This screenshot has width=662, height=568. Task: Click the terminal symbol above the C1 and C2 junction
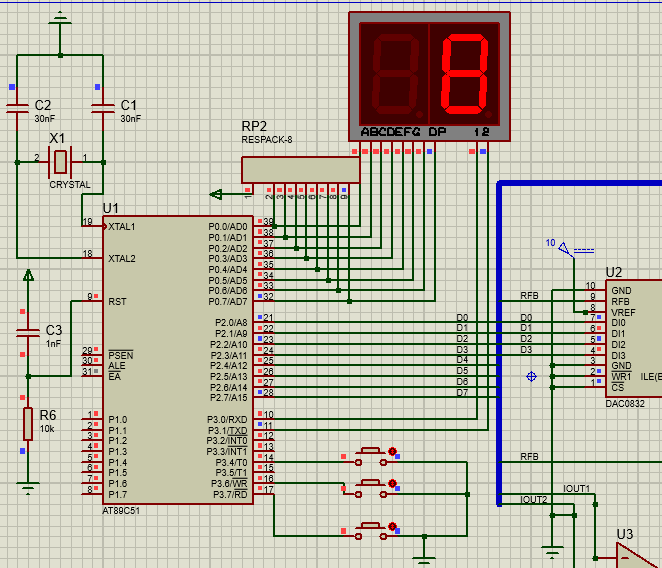point(60,20)
